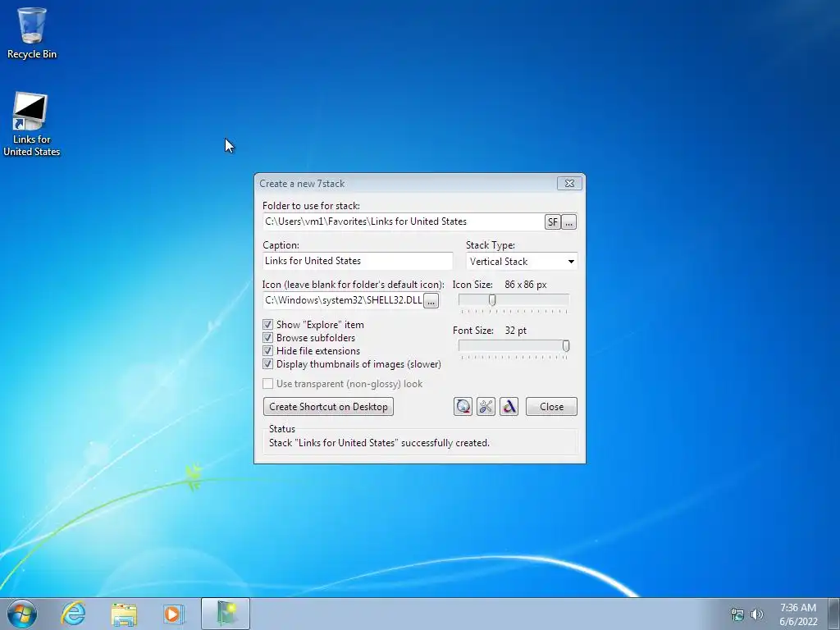Toggle Hide file extensions checkbox
This screenshot has height=630, width=840.
[x=268, y=351]
